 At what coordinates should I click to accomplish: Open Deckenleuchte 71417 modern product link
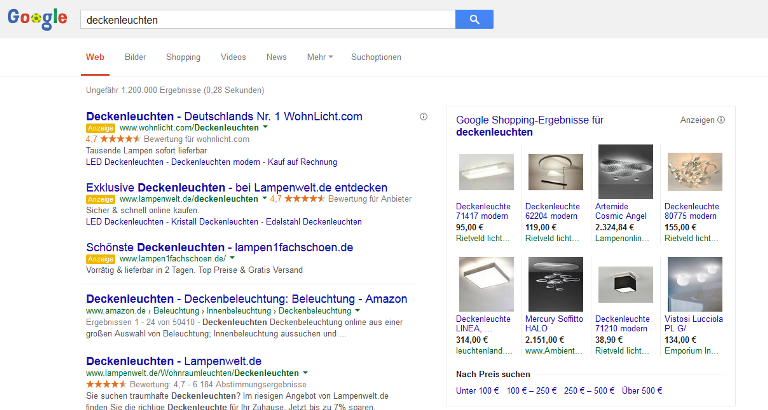coord(483,211)
